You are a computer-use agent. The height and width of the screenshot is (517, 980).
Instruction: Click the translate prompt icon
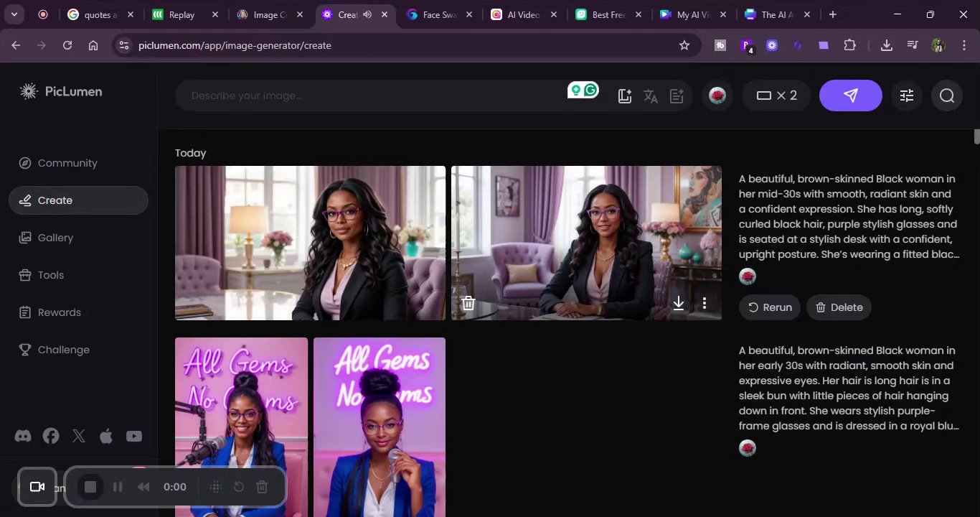click(651, 96)
